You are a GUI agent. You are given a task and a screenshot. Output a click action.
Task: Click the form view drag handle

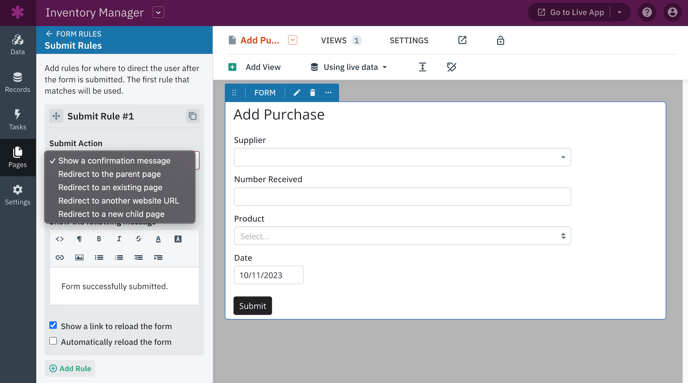pos(234,93)
